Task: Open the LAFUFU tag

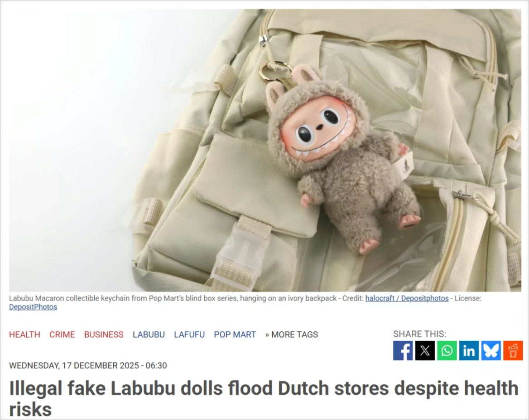Action: point(189,334)
